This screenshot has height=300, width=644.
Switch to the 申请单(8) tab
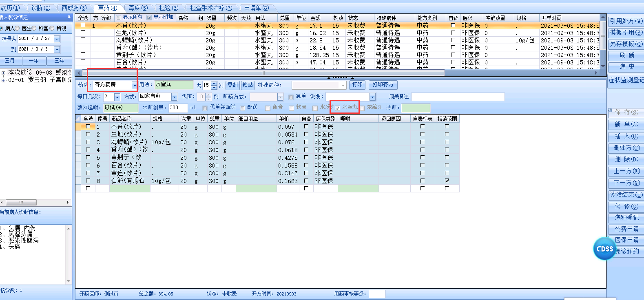257,8
